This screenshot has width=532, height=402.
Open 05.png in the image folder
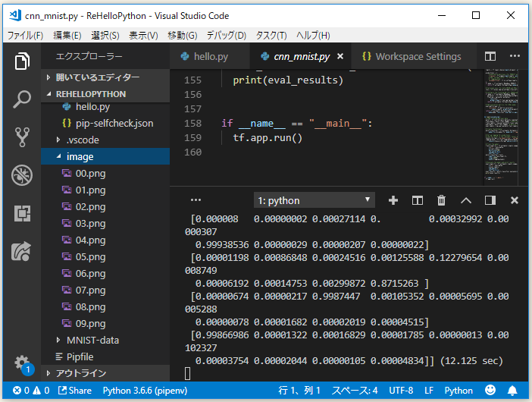point(105,256)
